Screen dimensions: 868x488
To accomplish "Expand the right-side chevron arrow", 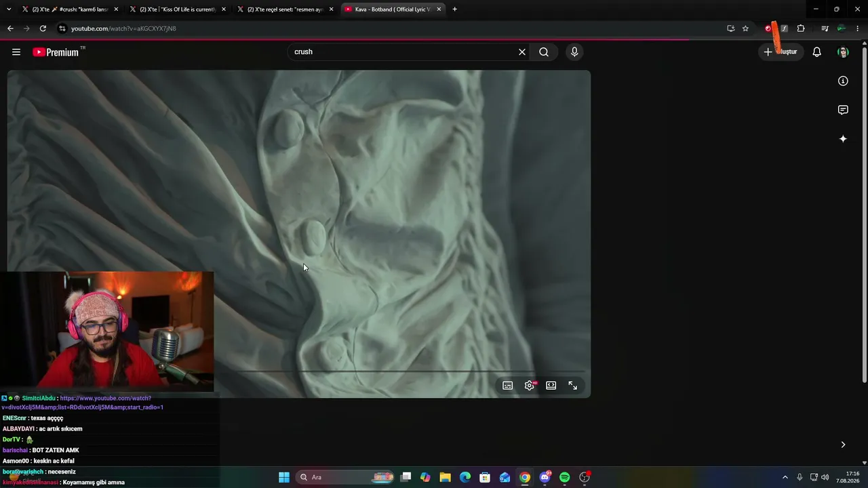I will pyautogui.click(x=843, y=445).
